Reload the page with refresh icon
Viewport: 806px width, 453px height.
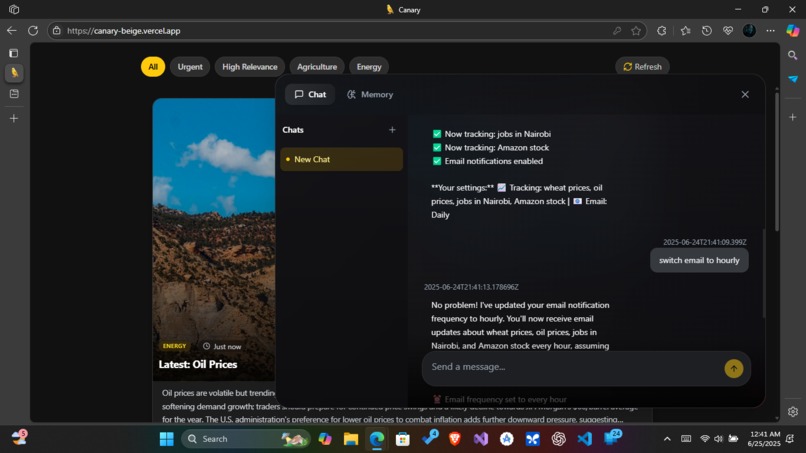(x=33, y=31)
